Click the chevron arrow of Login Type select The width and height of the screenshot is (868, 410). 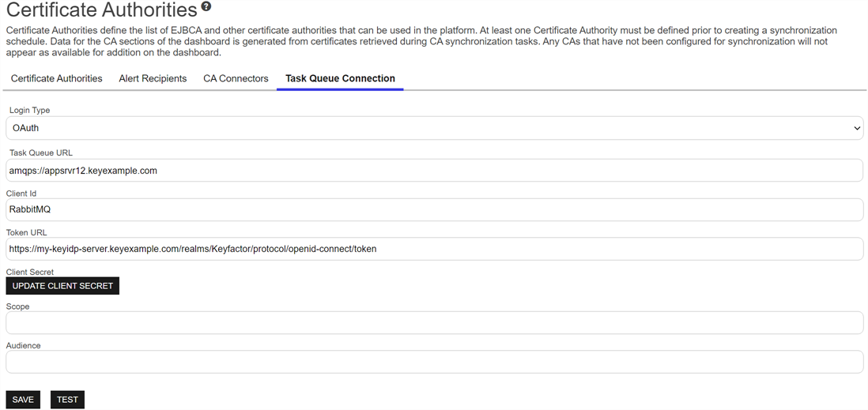[858, 128]
